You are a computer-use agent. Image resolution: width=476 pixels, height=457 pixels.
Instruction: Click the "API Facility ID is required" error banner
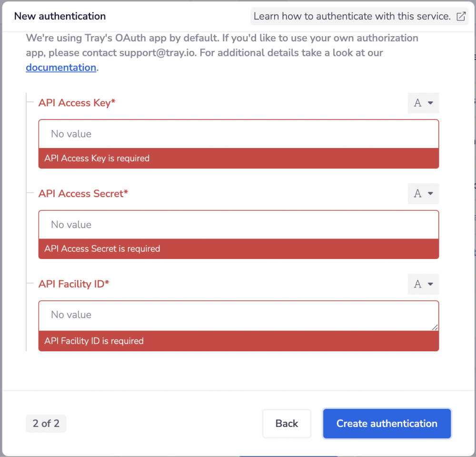coord(238,341)
